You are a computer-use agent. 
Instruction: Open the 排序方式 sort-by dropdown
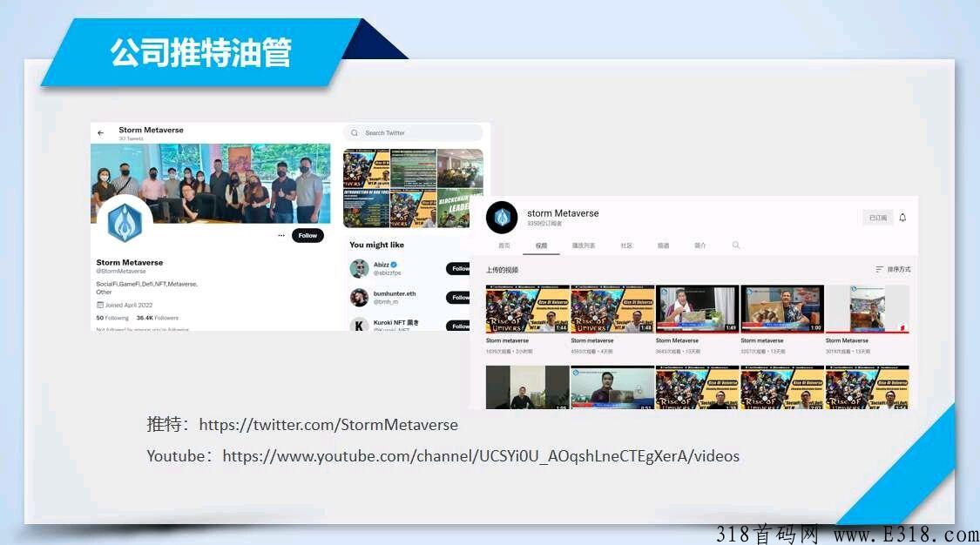tap(893, 269)
